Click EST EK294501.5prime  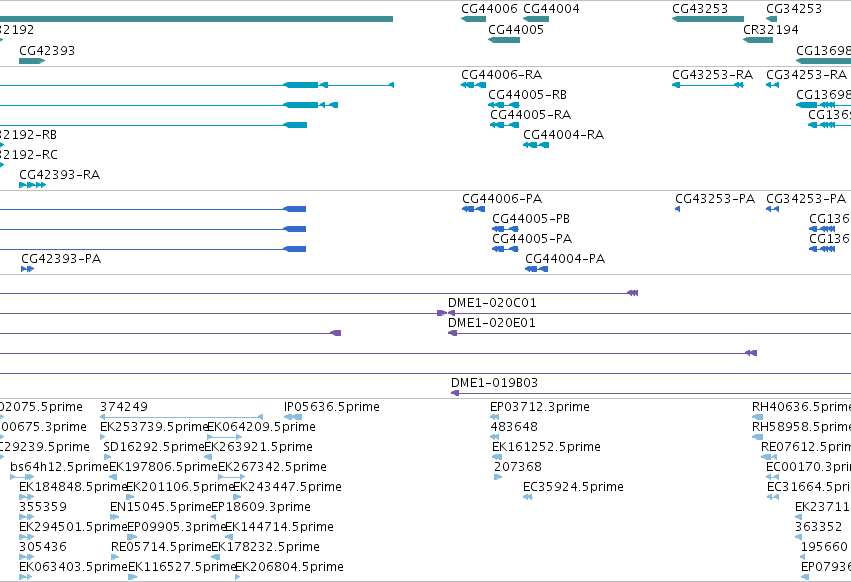(73, 528)
